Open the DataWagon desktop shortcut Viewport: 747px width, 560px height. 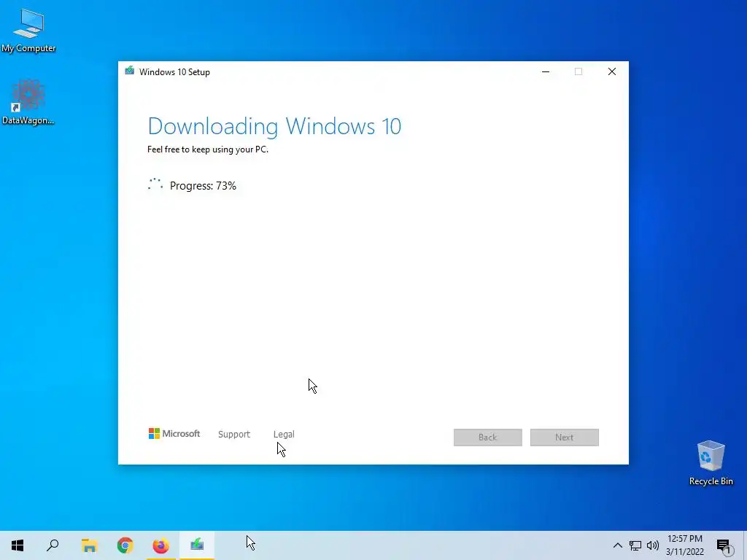click(x=28, y=102)
